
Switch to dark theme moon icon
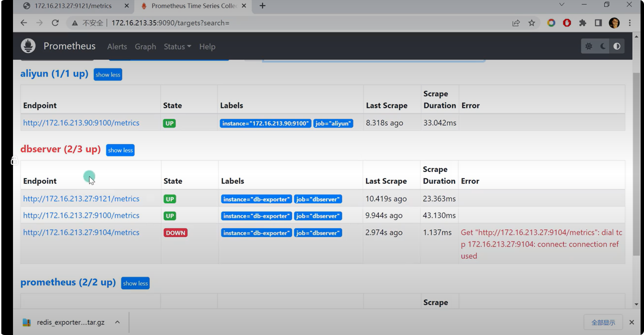[603, 46]
